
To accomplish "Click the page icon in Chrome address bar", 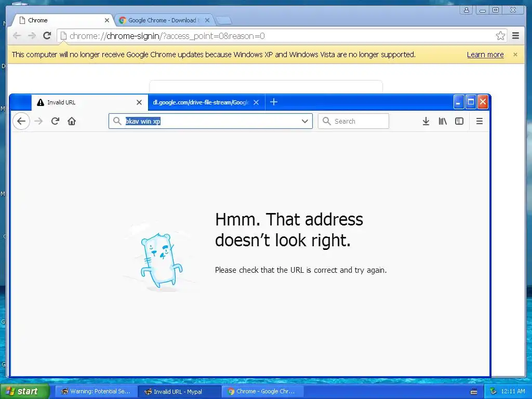I will (x=63, y=36).
